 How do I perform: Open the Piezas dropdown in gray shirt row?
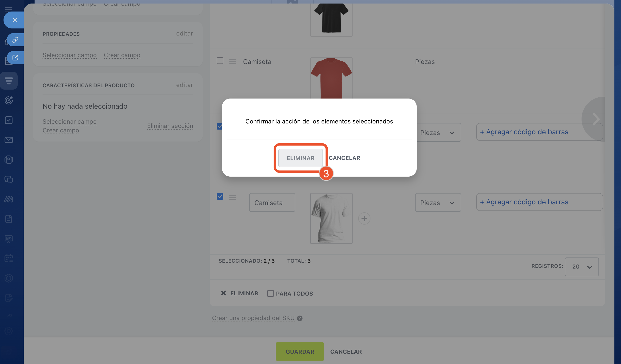click(x=438, y=203)
